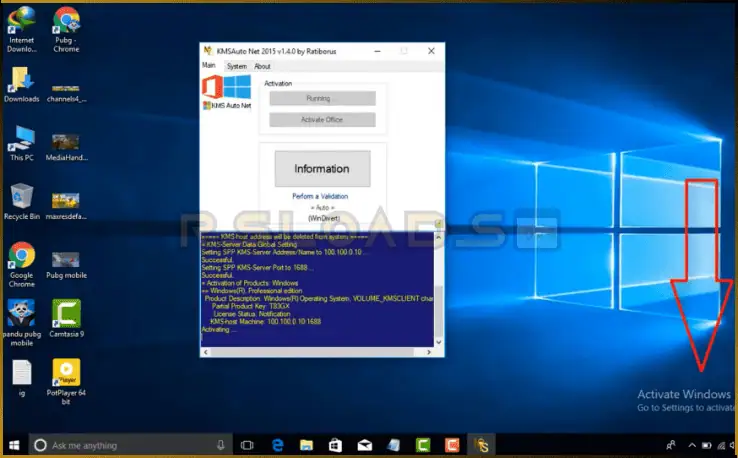Click the Office and Windows logo in KMSAuto
738x458 pixels.
click(x=226, y=87)
